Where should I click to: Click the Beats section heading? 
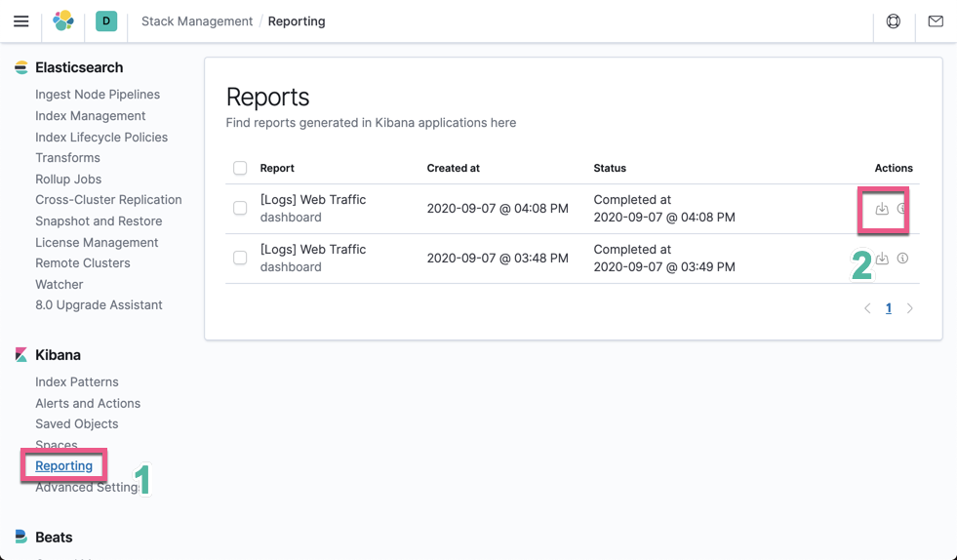click(54, 537)
